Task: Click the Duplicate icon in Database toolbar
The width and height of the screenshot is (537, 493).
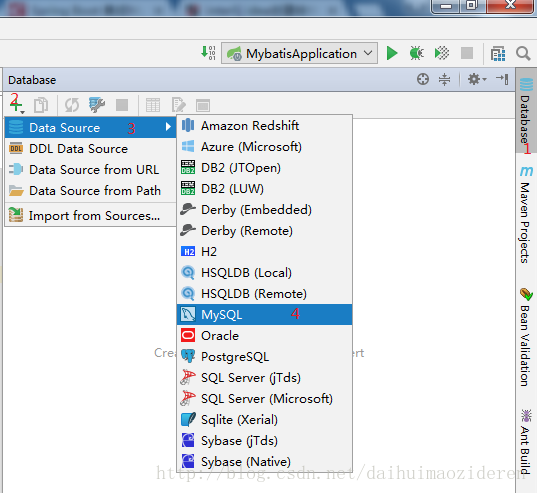Action: tap(41, 105)
